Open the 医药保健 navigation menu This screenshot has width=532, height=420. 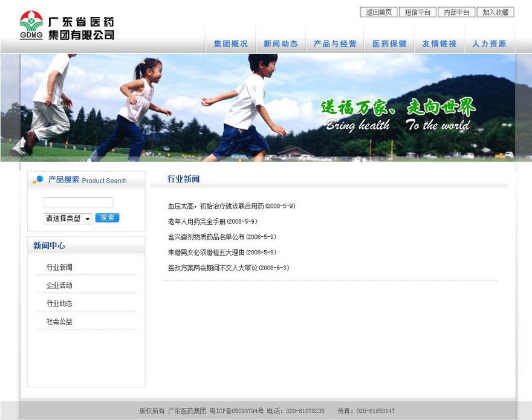click(x=389, y=44)
